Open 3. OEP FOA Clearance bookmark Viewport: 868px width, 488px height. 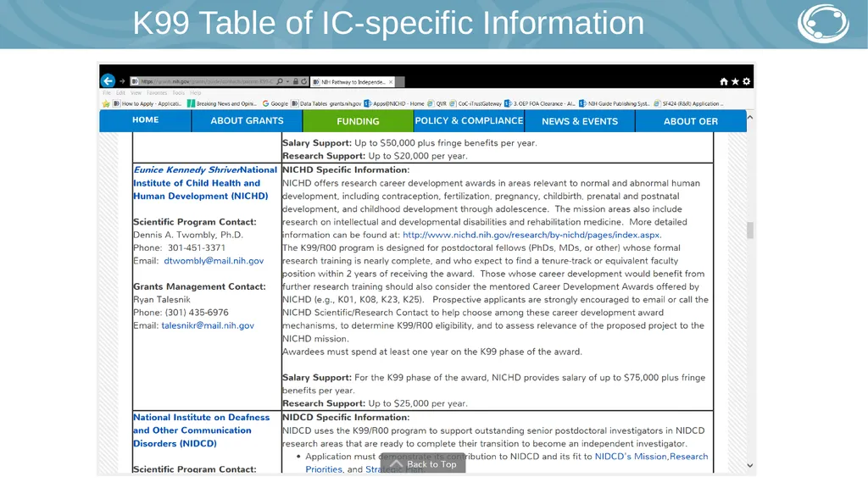pos(540,103)
